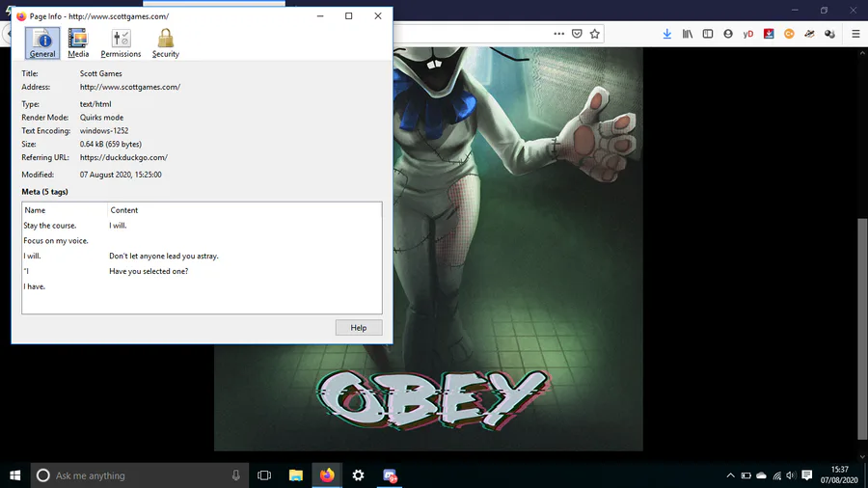Click the Name column header in Meta list
The height and width of the screenshot is (488, 868).
click(65, 210)
